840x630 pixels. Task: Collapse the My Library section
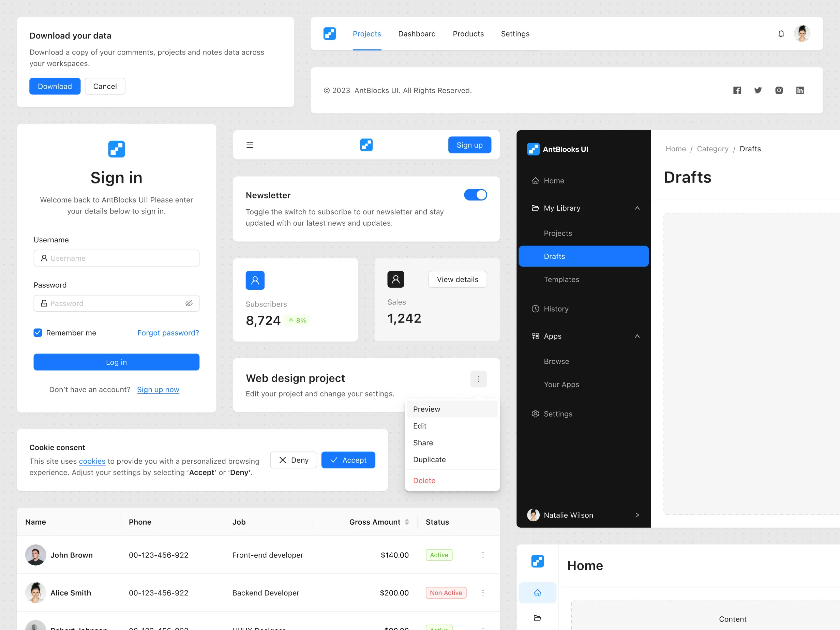(637, 208)
